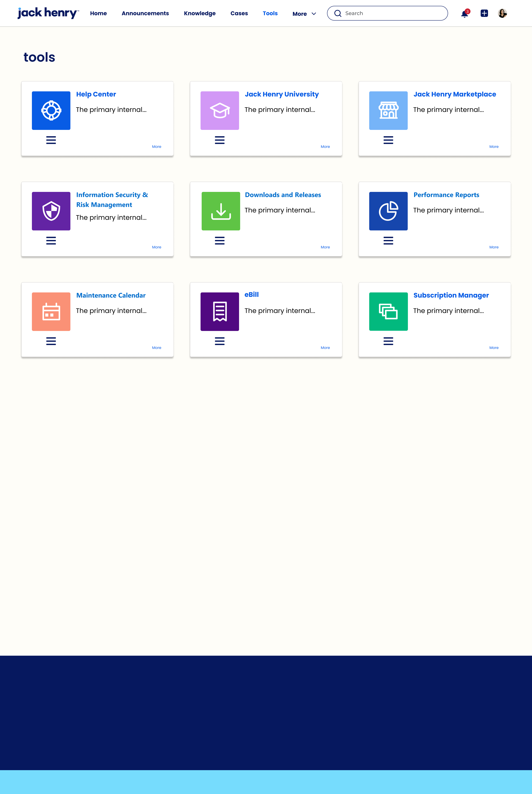Open the hamburger menu on Jack Henry Marketplace card
The width and height of the screenshot is (532, 794).
[x=388, y=140]
